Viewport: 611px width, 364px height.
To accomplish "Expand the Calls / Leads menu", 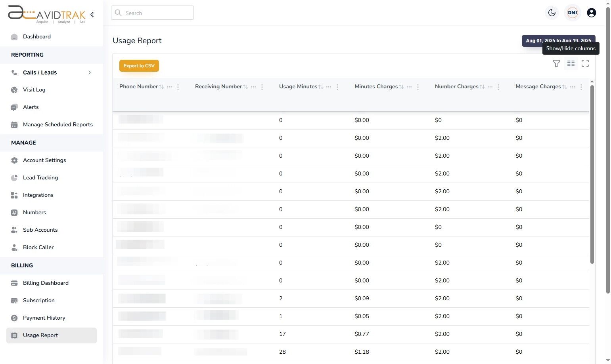I will 90,72.
